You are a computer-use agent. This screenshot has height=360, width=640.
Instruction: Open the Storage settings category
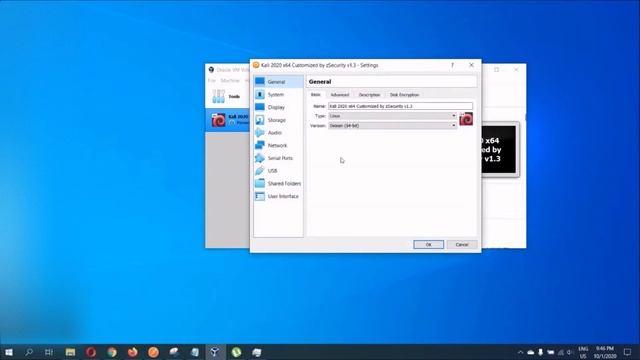click(278, 120)
